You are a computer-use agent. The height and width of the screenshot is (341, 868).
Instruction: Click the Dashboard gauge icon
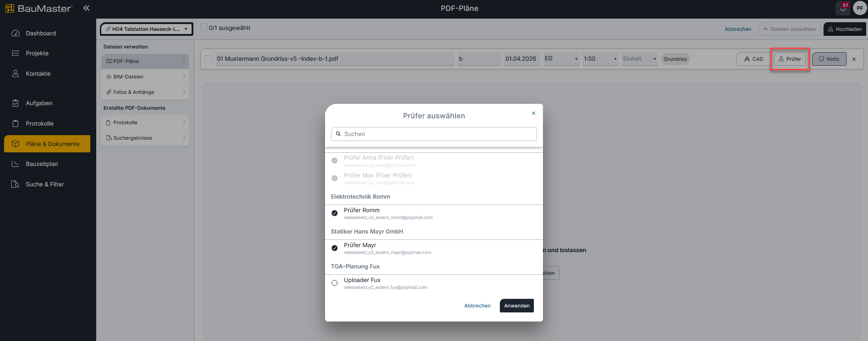[15, 33]
